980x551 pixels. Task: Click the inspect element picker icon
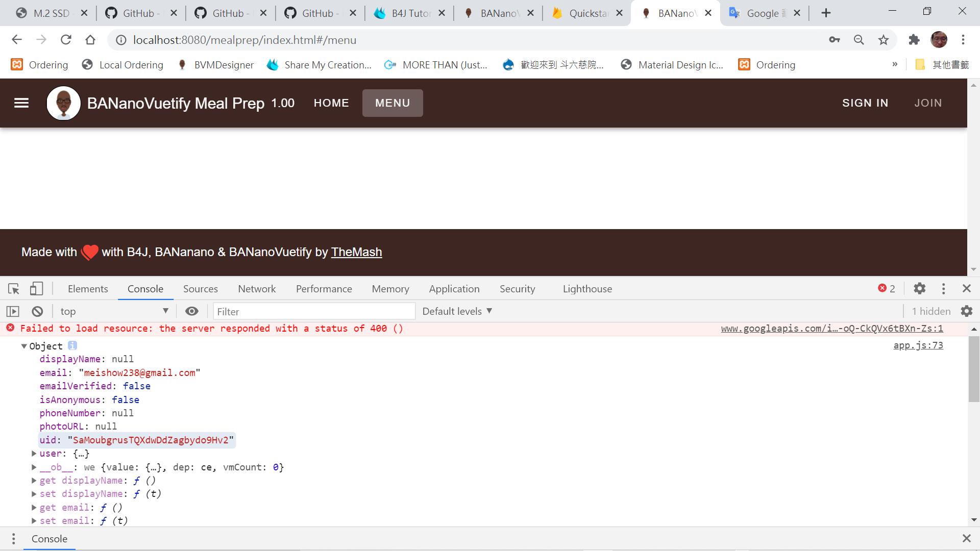[14, 289]
